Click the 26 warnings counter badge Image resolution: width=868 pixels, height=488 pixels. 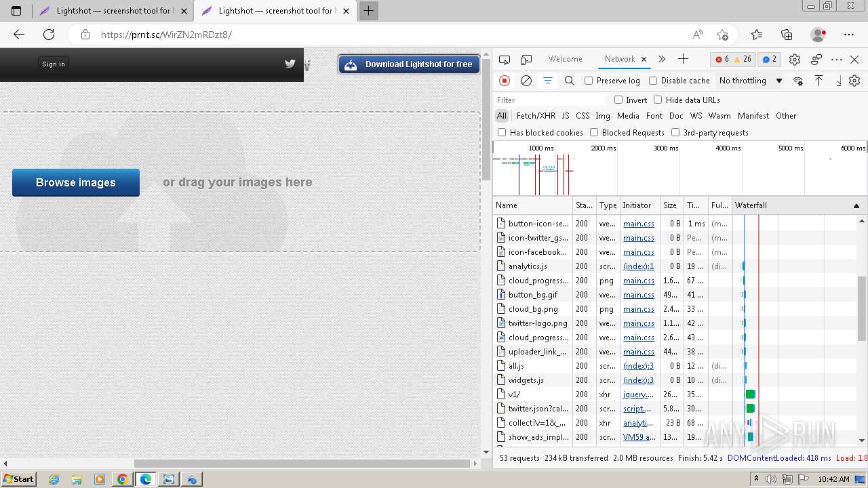click(x=743, y=59)
